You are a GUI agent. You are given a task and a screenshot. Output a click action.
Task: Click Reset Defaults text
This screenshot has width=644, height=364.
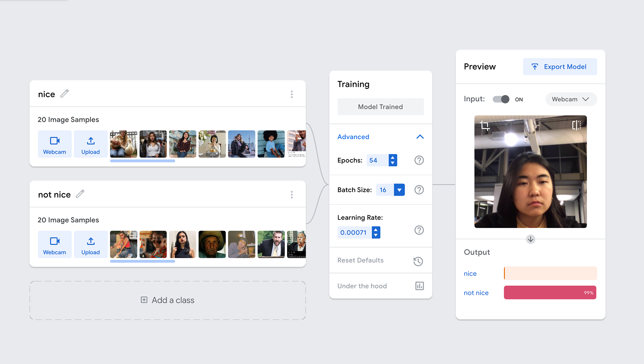360,260
